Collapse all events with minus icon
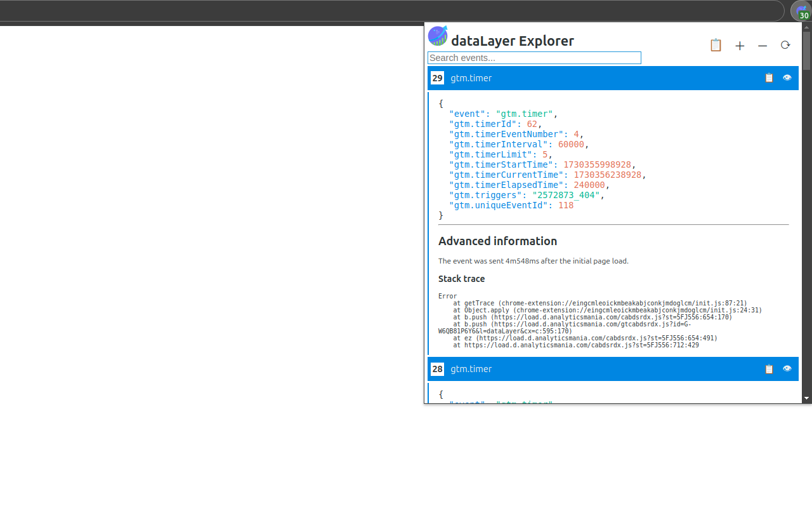This screenshot has height=508, width=812. [x=763, y=46]
